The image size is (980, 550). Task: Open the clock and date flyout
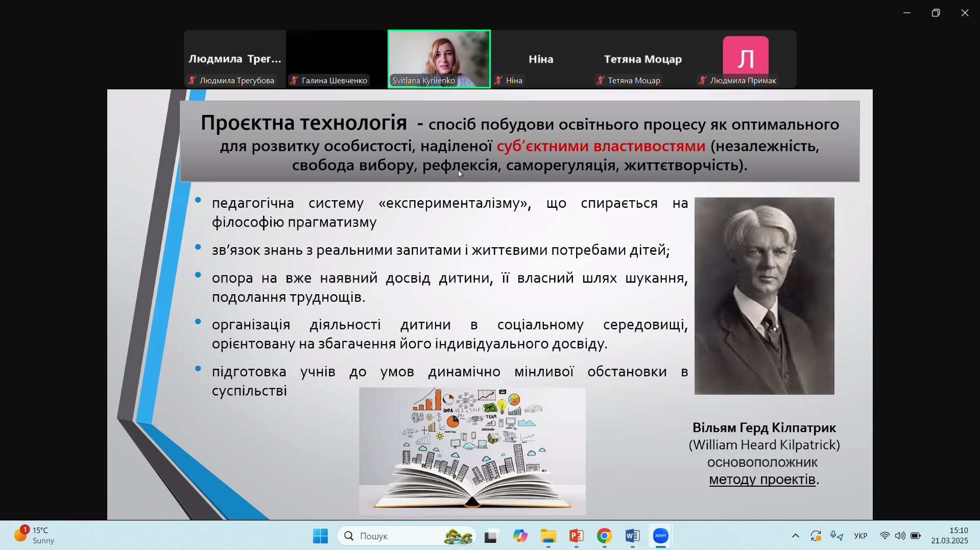tap(949, 536)
